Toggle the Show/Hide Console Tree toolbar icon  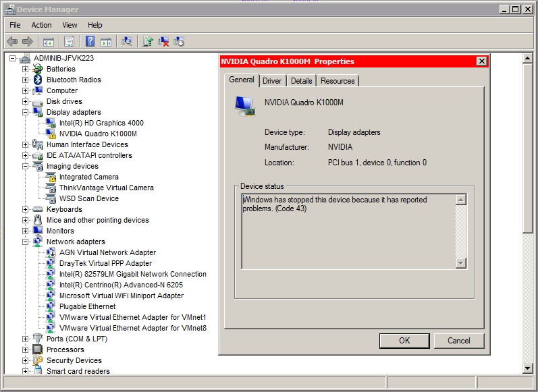49,42
